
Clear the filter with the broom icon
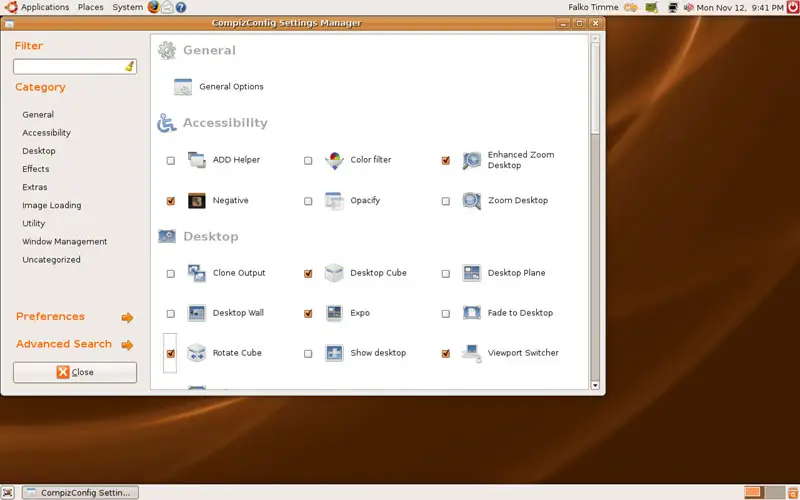point(130,66)
